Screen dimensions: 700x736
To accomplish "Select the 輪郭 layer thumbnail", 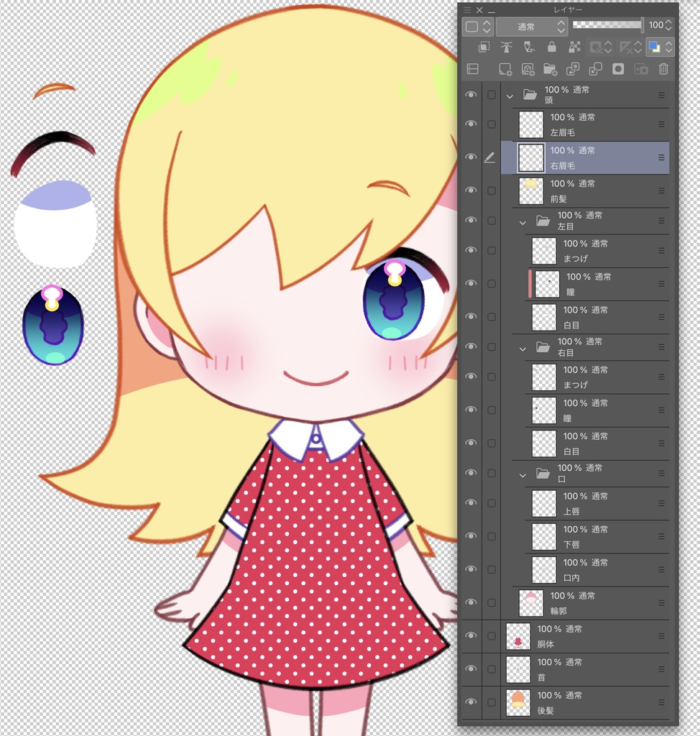I will click(530, 602).
